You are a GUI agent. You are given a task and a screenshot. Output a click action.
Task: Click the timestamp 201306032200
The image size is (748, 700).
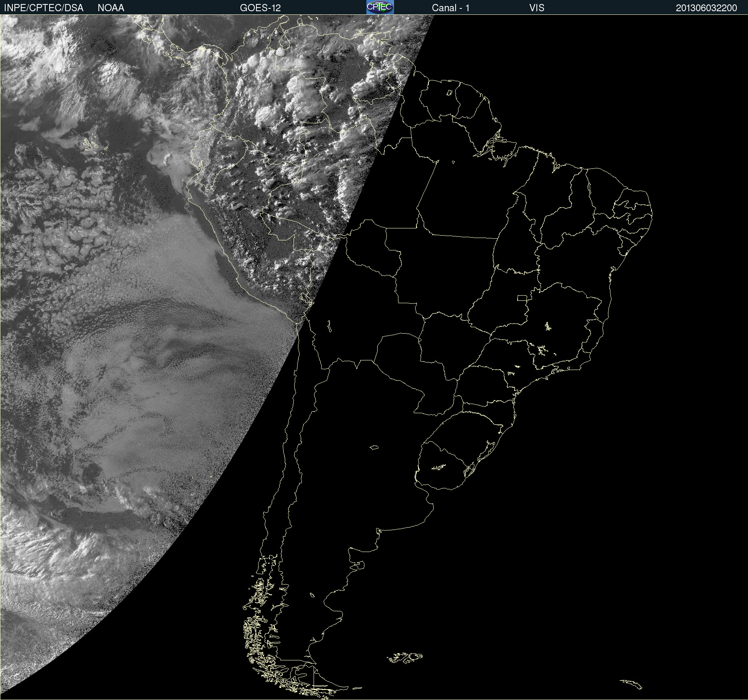pos(706,8)
